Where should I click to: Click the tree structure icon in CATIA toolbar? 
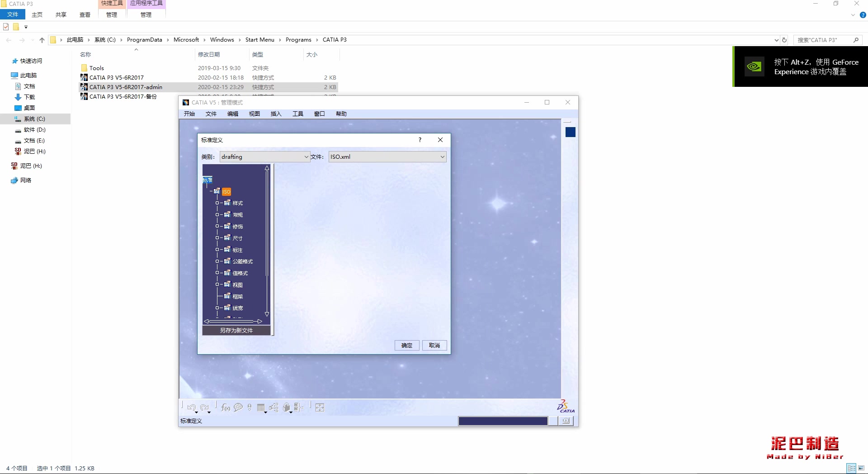pos(274,408)
